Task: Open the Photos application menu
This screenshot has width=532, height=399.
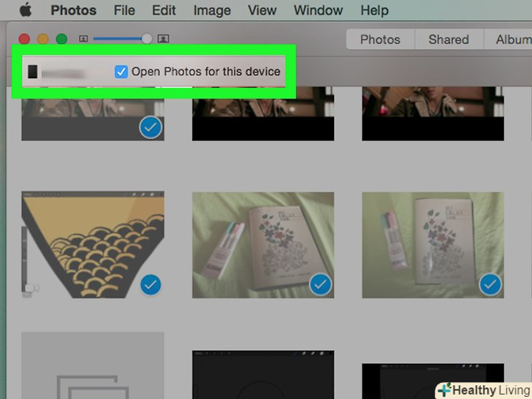Action: point(73,10)
